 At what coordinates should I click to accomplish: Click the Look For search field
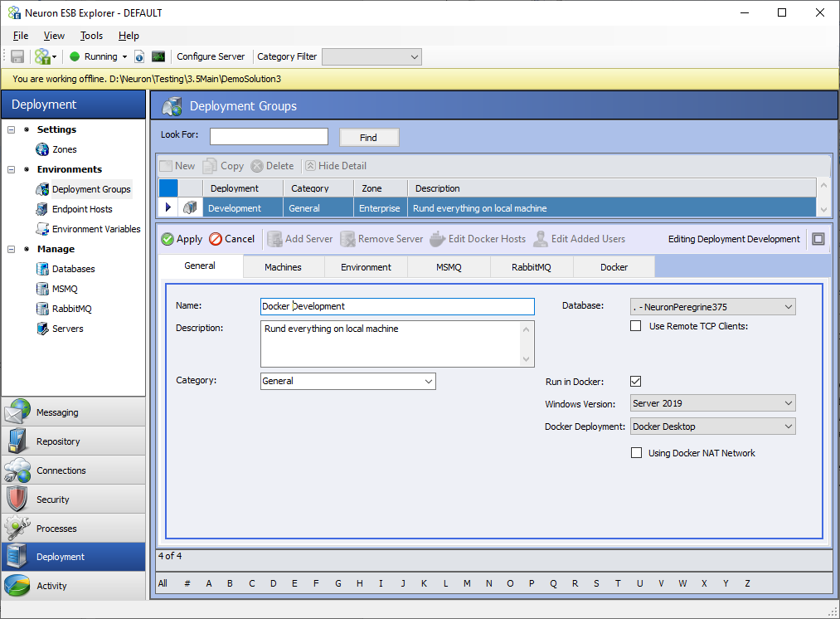269,137
